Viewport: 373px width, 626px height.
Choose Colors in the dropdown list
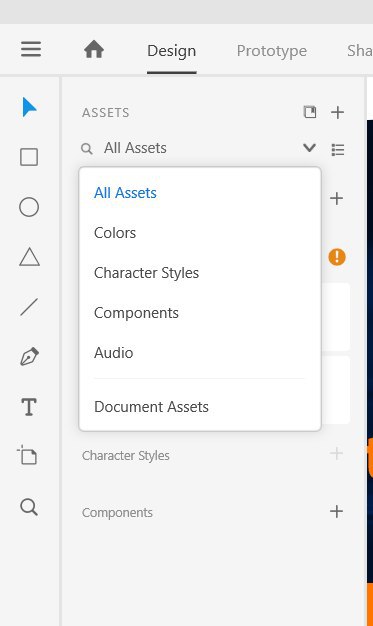pos(115,233)
